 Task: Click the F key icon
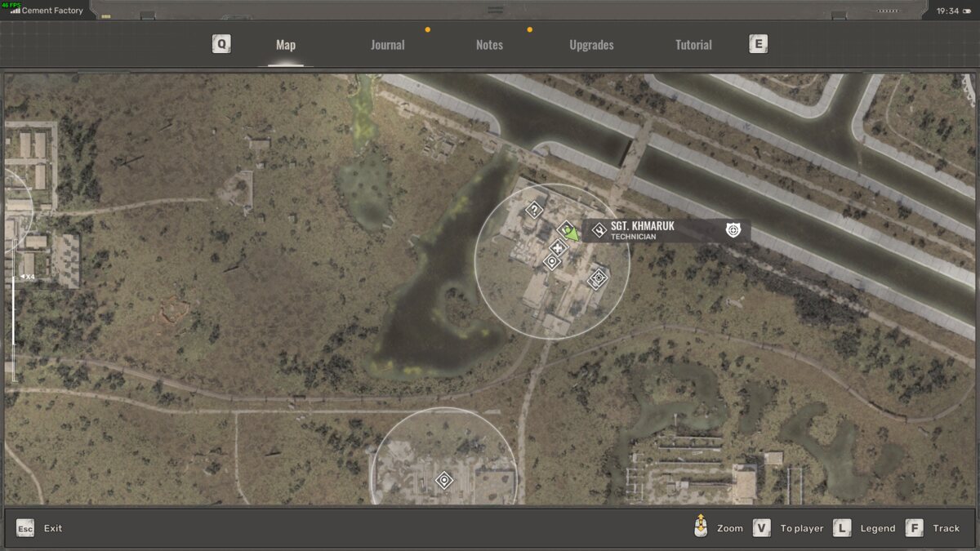915,528
